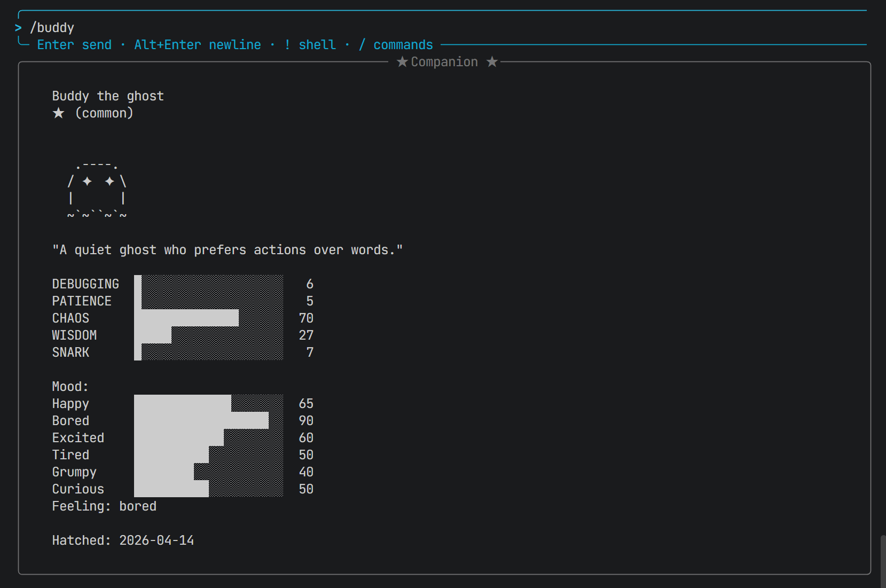Click the SNARK value 7
The width and height of the screenshot is (886, 588).
pyautogui.click(x=310, y=352)
